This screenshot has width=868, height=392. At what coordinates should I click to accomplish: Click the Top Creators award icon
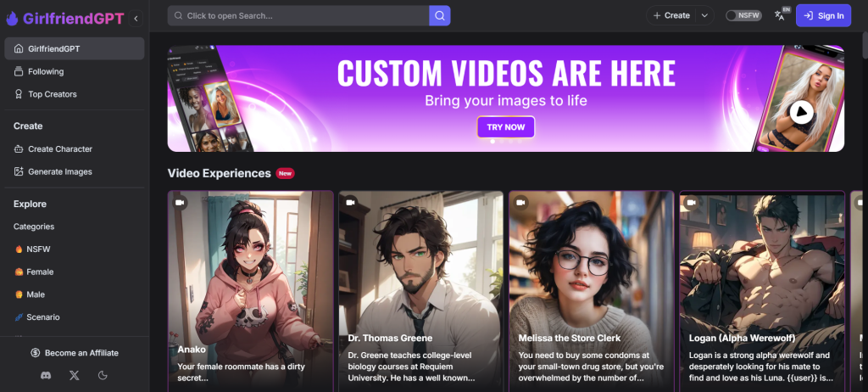coord(19,94)
